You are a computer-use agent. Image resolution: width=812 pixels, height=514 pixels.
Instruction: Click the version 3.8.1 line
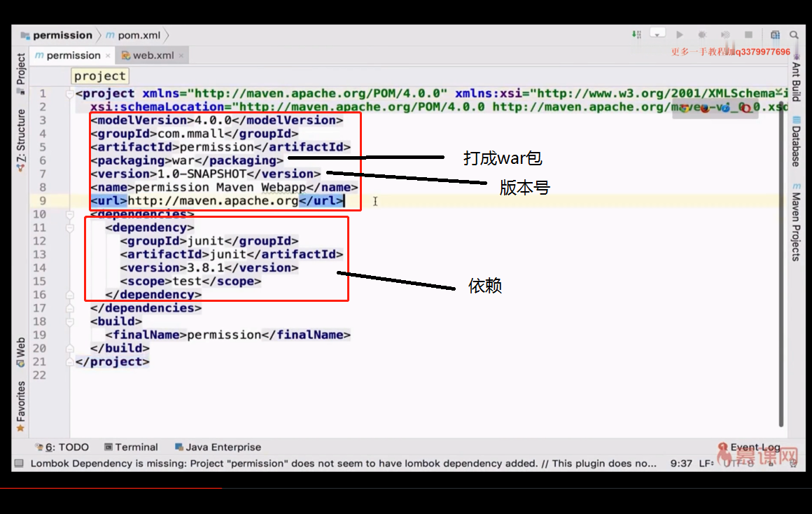[x=209, y=268]
